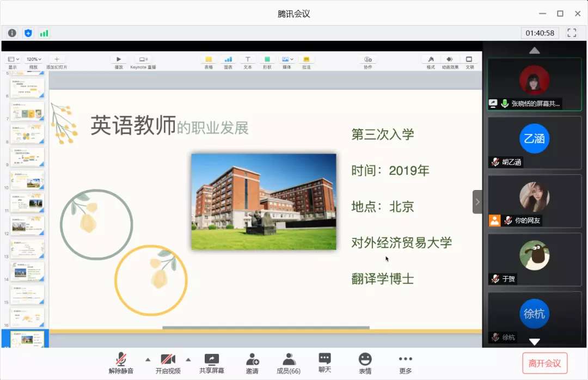Enter full screen mode

point(572,33)
